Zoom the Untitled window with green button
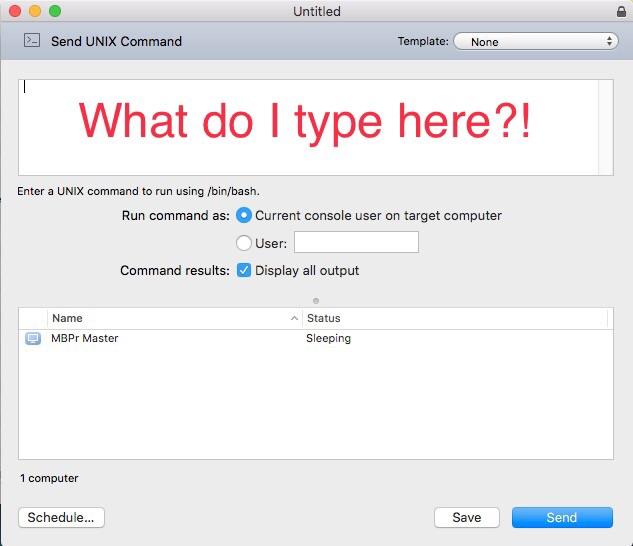The width and height of the screenshot is (633, 546). pyautogui.click(x=55, y=11)
